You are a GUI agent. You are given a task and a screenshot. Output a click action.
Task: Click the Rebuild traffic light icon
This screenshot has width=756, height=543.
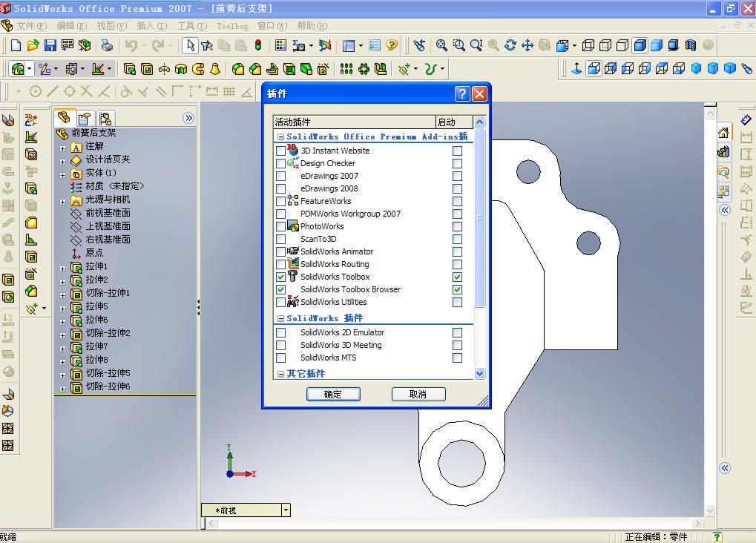point(258,45)
